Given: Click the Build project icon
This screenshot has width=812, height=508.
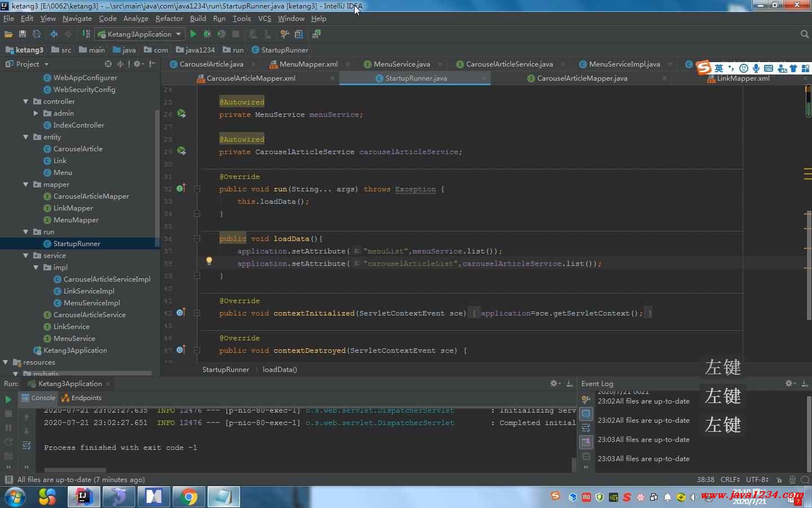Looking at the screenshot, I should [86, 34].
